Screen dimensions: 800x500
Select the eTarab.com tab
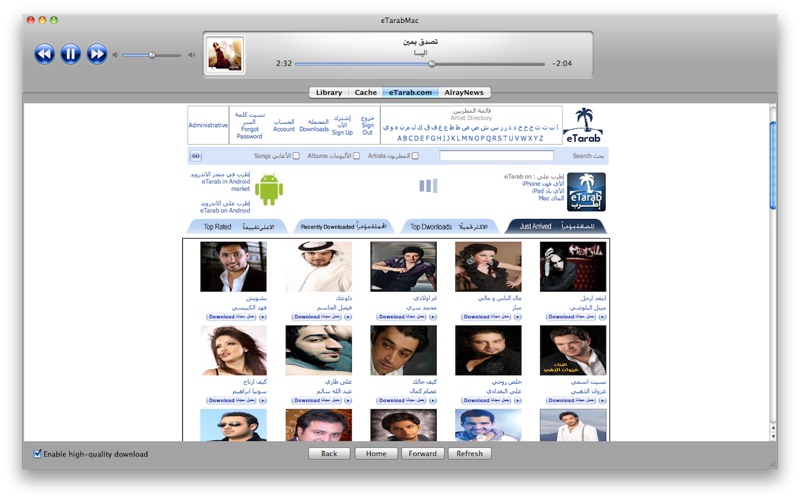(x=410, y=92)
